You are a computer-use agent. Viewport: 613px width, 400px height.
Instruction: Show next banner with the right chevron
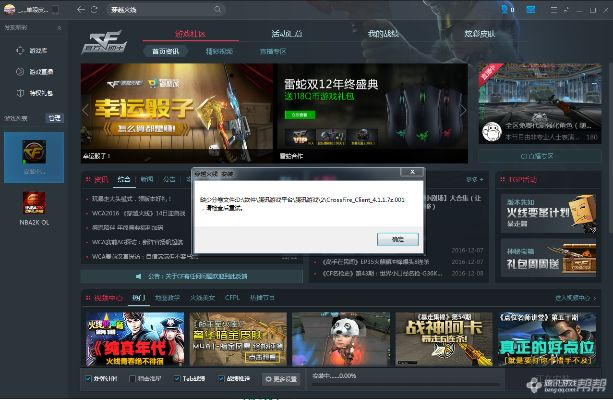coord(463,111)
